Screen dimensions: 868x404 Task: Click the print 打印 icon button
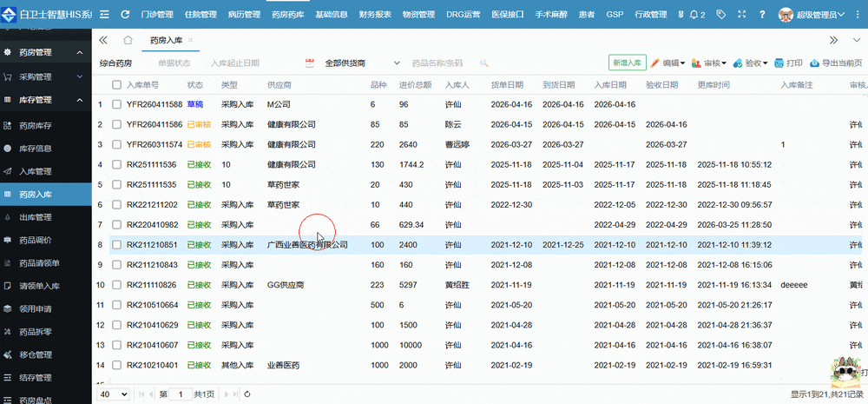(789, 63)
